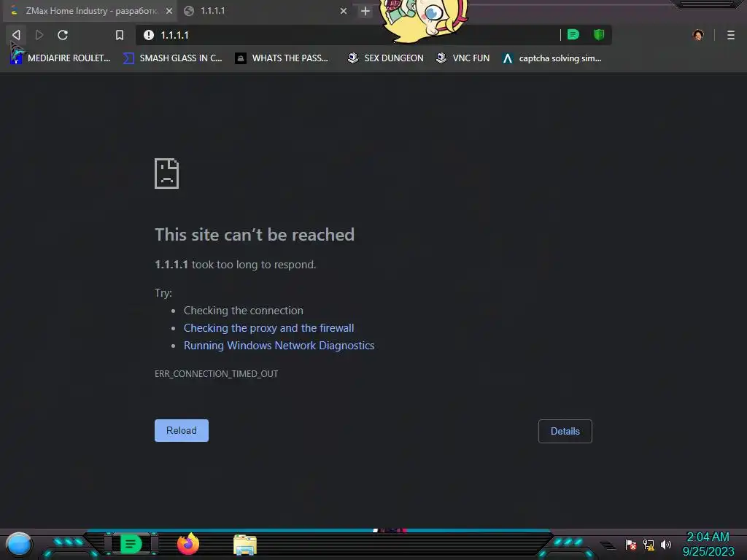This screenshot has height=560, width=747.
Task: Bookmark this page with the bookmark icon
Action: pos(120,35)
